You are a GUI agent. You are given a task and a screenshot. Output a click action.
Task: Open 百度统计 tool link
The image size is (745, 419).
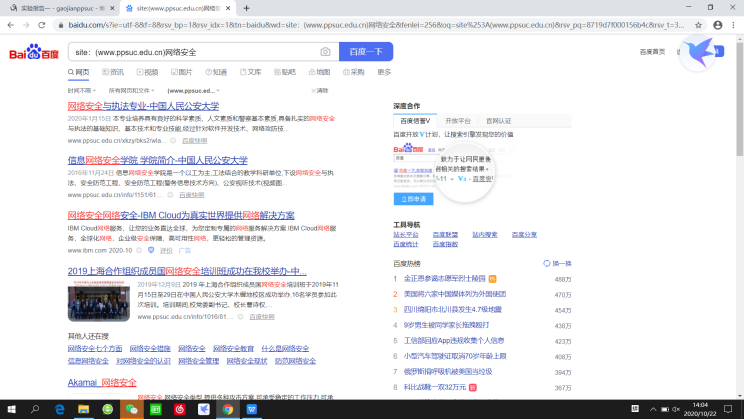[406, 244]
